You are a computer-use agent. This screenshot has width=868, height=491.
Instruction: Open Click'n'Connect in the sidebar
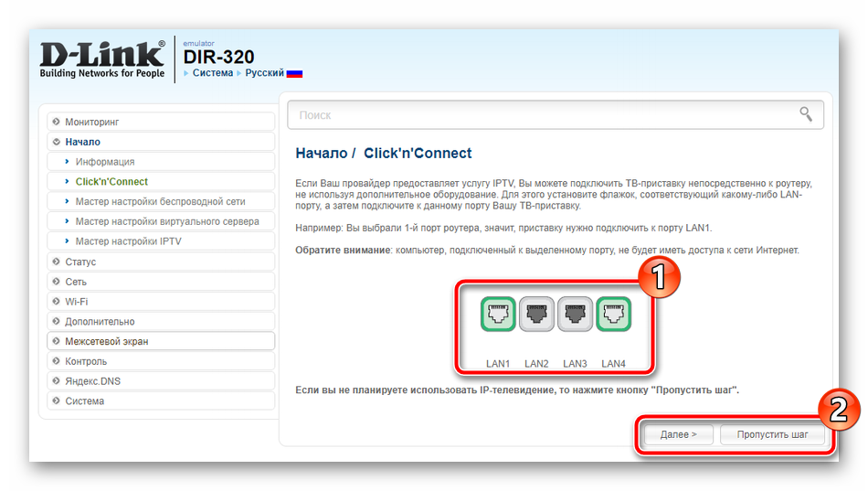[x=161, y=182]
